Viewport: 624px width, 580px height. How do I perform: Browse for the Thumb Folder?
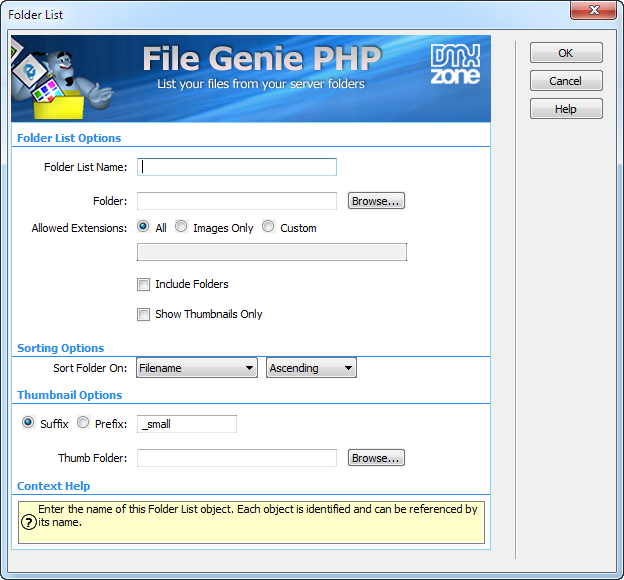click(376, 458)
